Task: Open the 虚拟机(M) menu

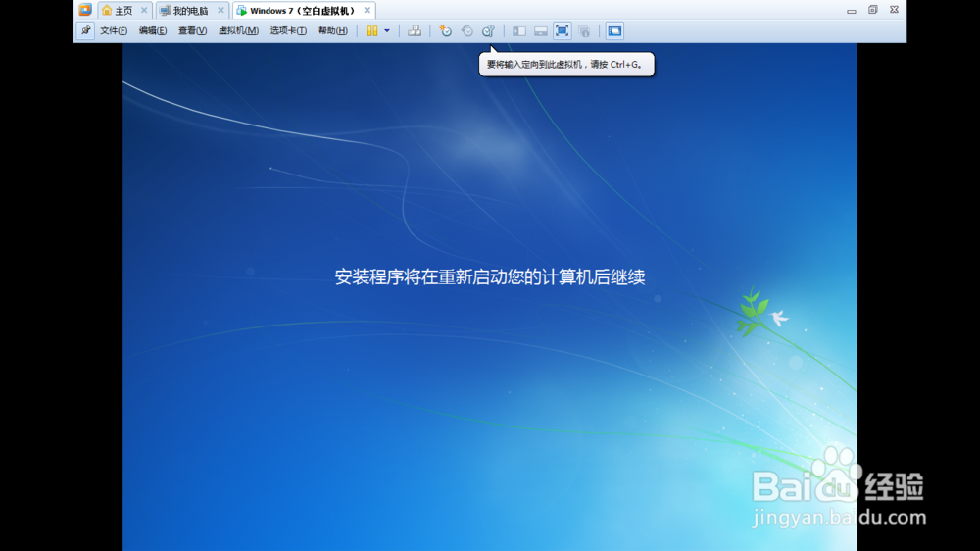Action: click(238, 30)
